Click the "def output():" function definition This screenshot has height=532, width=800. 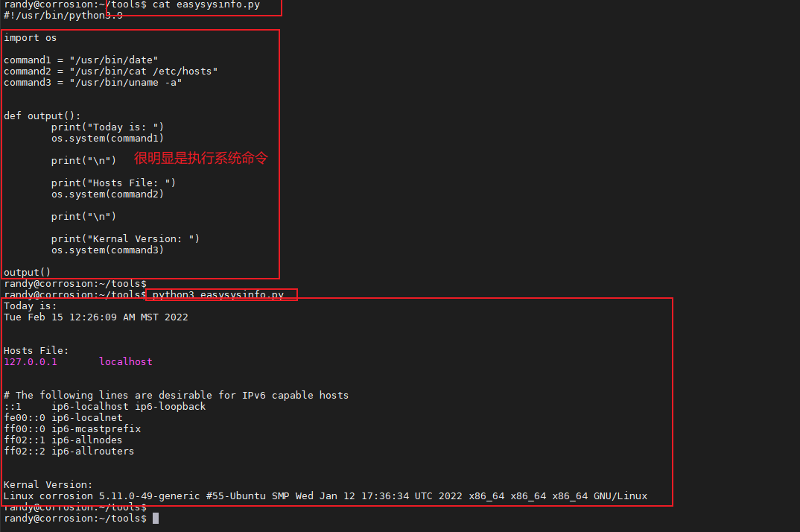coord(42,116)
